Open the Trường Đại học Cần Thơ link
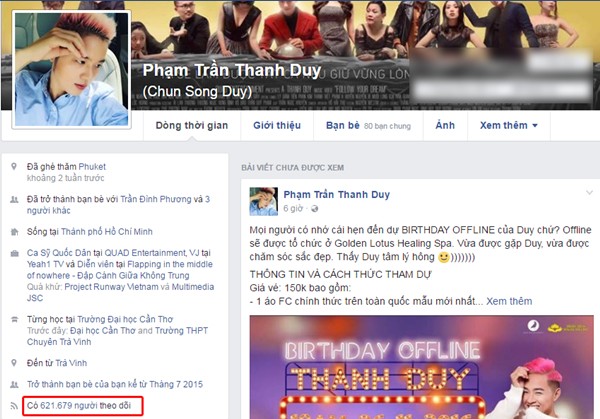600x419 pixels. pyautogui.click(x=125, y=319)
